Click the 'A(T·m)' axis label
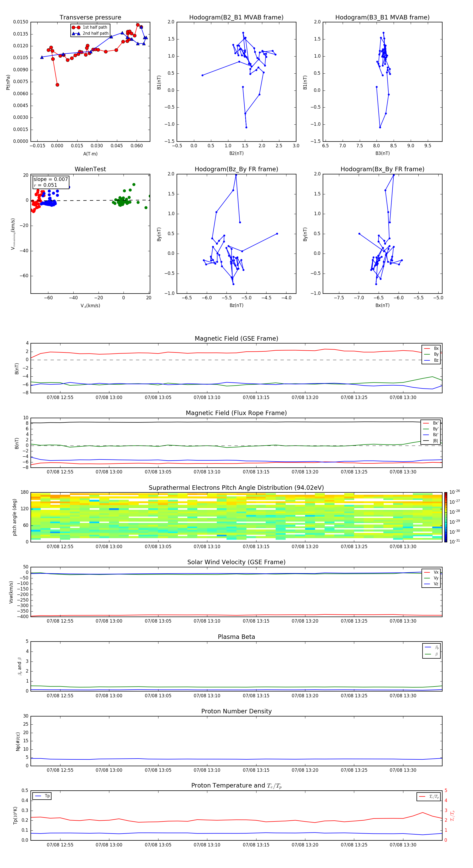473x868 pixels. pos(90,154)
